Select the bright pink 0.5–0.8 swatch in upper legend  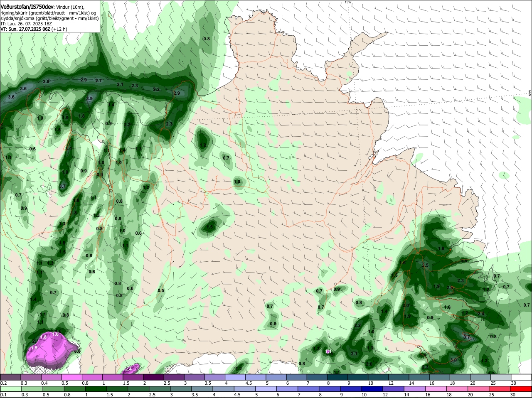[x=72, y=377]
